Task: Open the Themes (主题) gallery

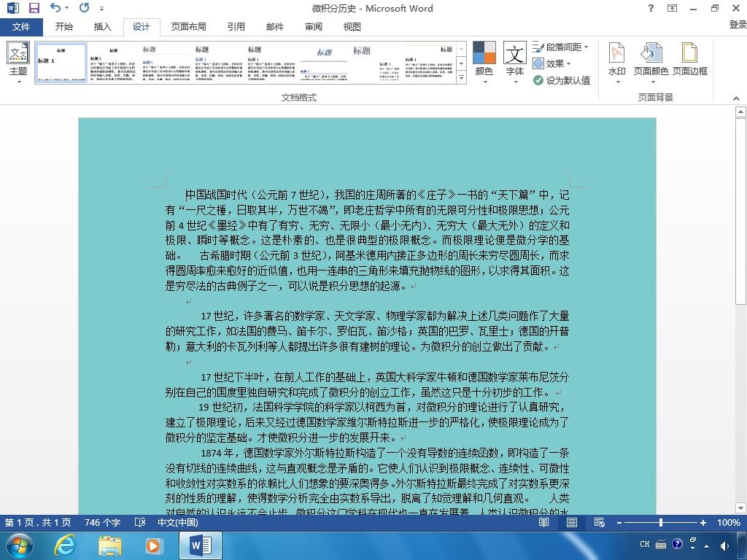Action: tap(18, 63)
